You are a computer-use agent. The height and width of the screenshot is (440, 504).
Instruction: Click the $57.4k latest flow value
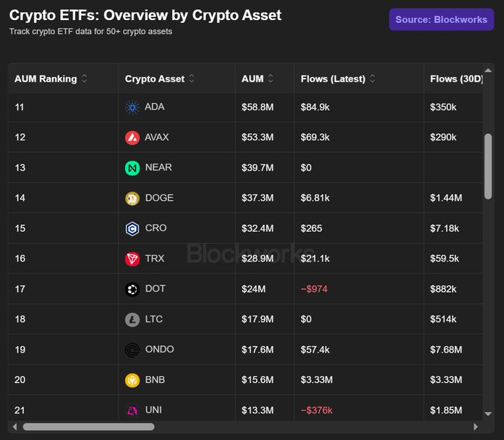coord(315,350)
